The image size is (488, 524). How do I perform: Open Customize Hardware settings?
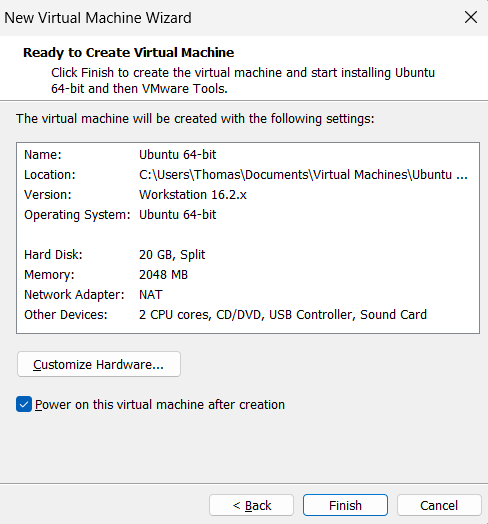[99, 364]
